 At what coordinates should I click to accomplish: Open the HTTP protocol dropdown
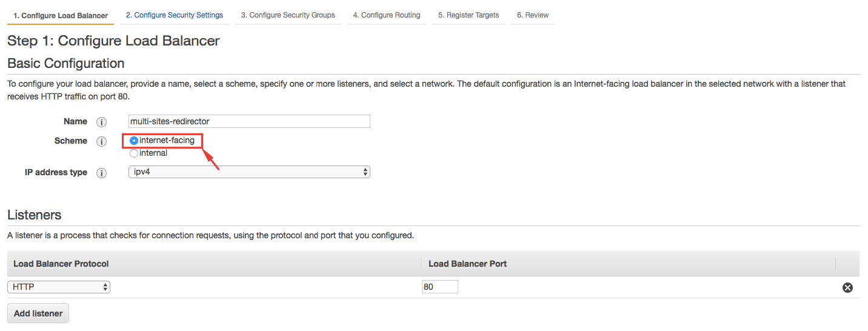pos(59,287)
